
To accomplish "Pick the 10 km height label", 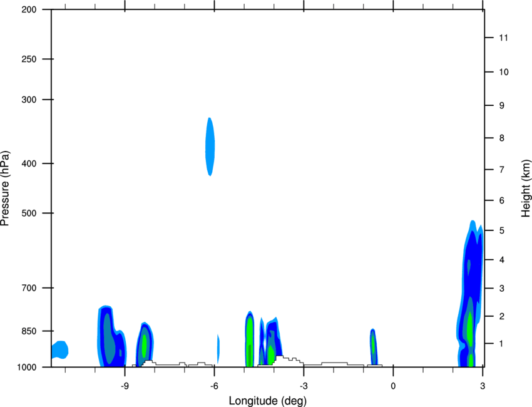I will 504,72.
